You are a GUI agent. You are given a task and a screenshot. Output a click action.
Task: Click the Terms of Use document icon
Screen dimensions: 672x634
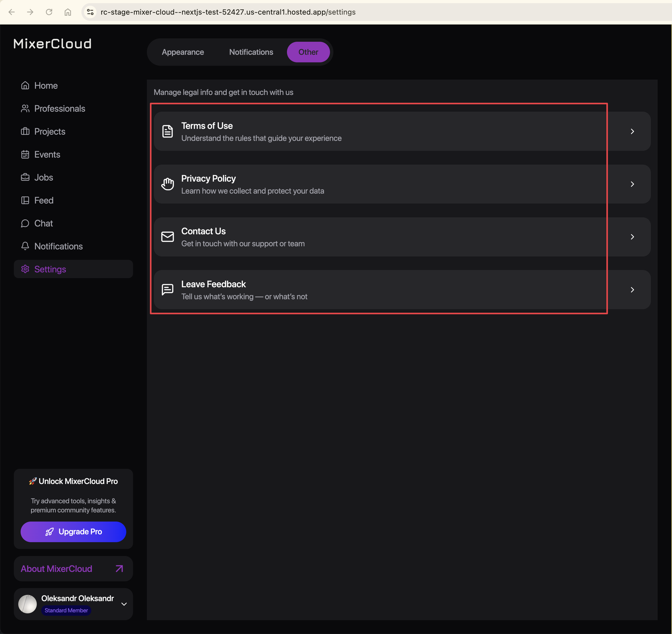pos(168,131)
